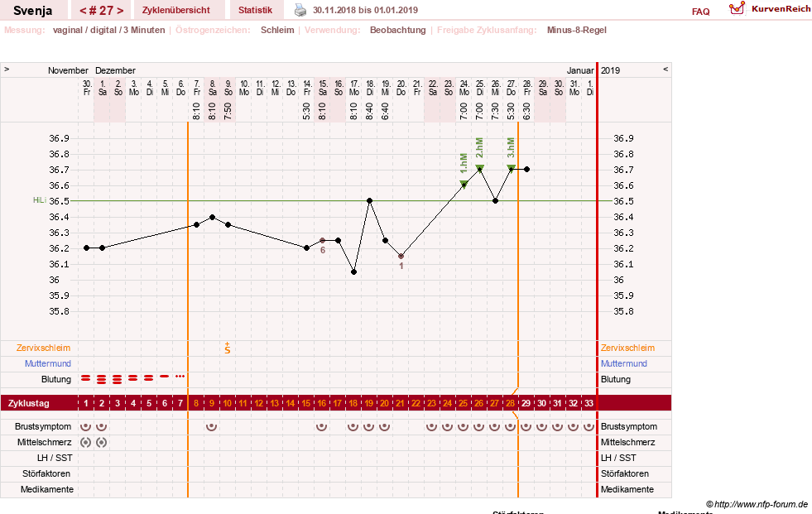Click the date range '30.11.2018 bis 01.01.2019'
The image size is (812, 514).
365,10
